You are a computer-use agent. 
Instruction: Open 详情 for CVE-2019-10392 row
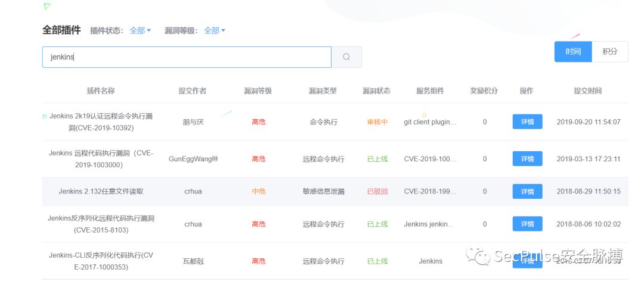[x=527, y=121]
